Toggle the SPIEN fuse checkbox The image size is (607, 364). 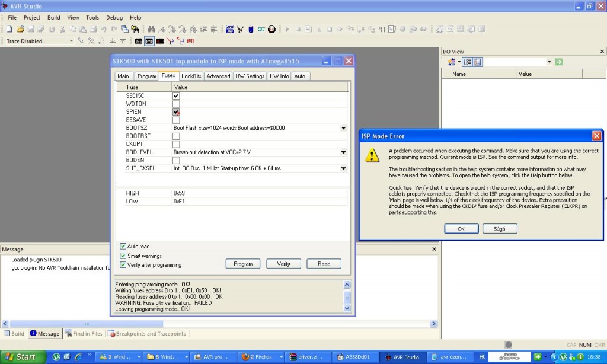pyautogui.click(x=176, y=112)
